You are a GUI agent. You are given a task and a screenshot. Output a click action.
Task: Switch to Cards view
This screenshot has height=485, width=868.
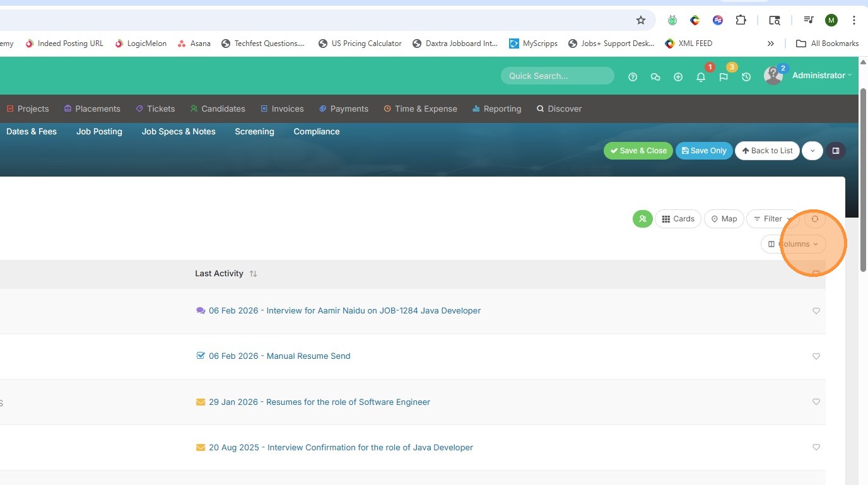tap(678, 219)
